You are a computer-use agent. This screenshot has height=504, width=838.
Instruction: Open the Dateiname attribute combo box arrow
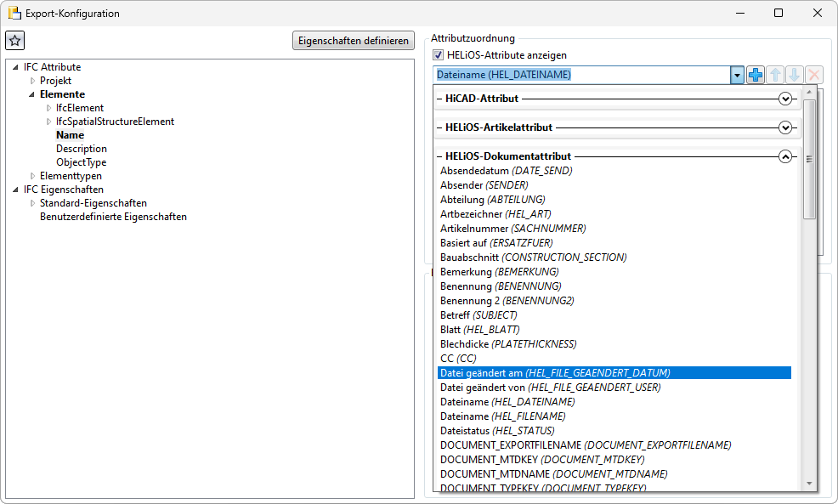point(737,75)
